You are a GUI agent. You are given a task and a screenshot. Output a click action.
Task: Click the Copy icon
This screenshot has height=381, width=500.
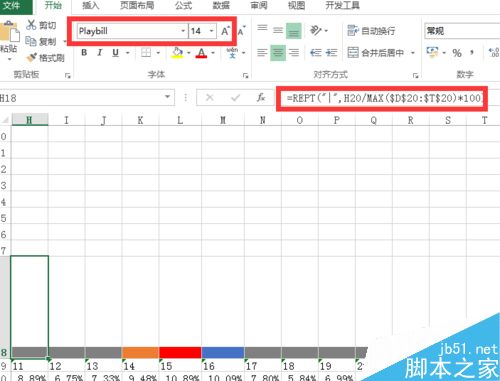pyautogui.click(x=31, y=41)
